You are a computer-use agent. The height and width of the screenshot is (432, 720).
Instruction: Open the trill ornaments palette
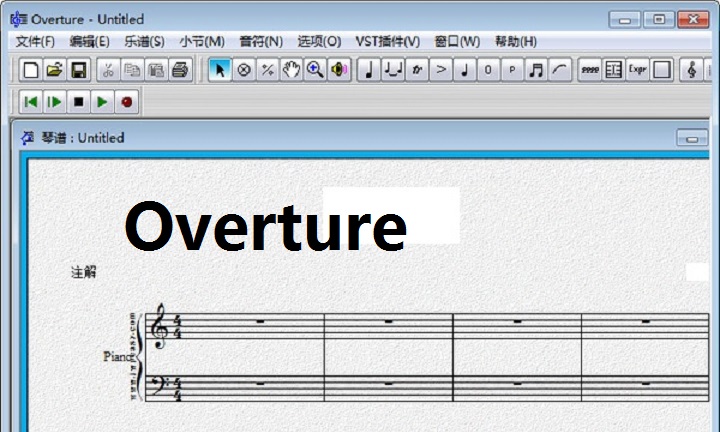416,70
